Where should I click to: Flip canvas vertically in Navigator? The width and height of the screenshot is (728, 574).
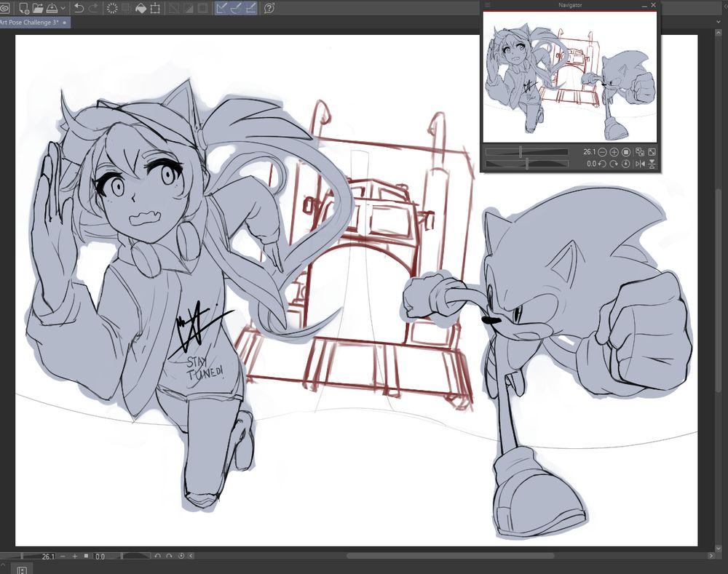point(652,164)
